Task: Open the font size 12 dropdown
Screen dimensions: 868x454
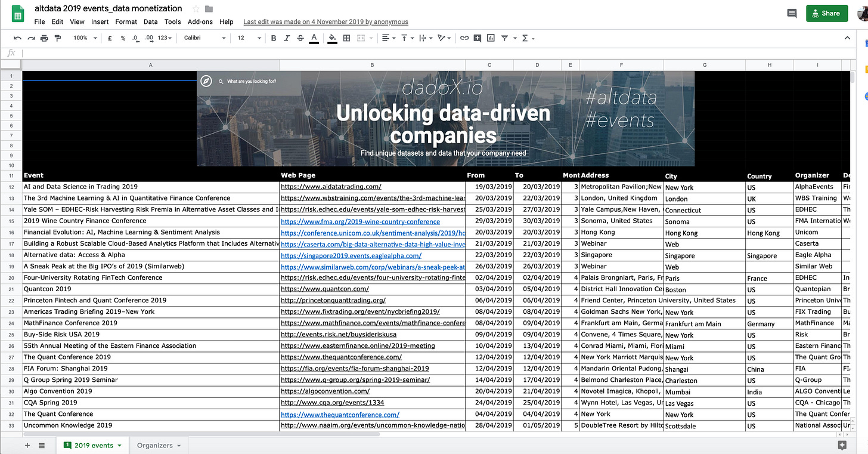Action: [249, 38]
